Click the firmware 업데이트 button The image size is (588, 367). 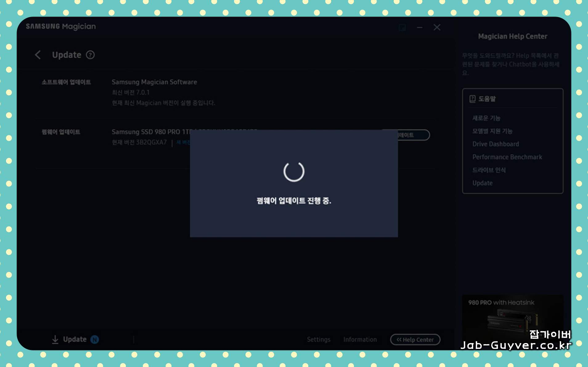coord(414,135)
